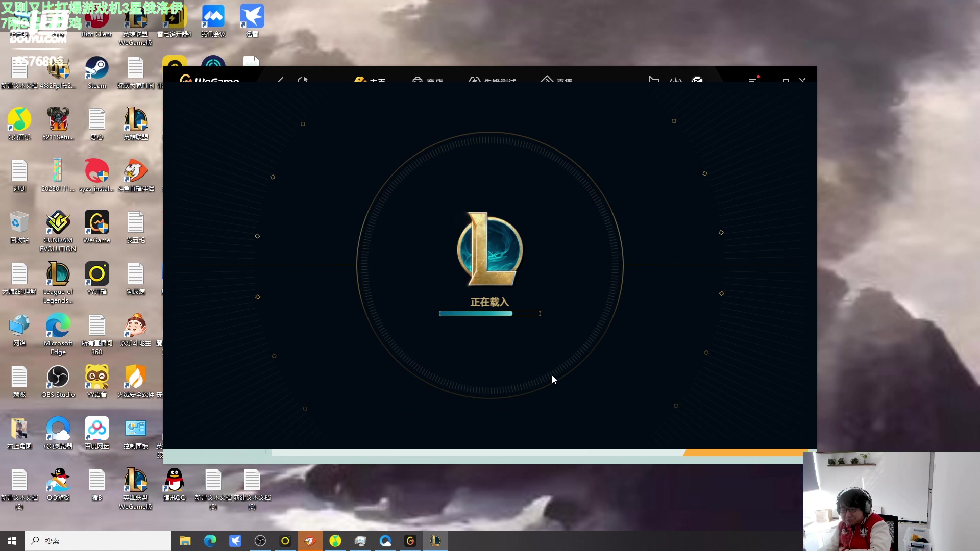Open the 大师2的理解 text document
The height and width of the screenshot is (551, 980).
(x=19, y=279)
